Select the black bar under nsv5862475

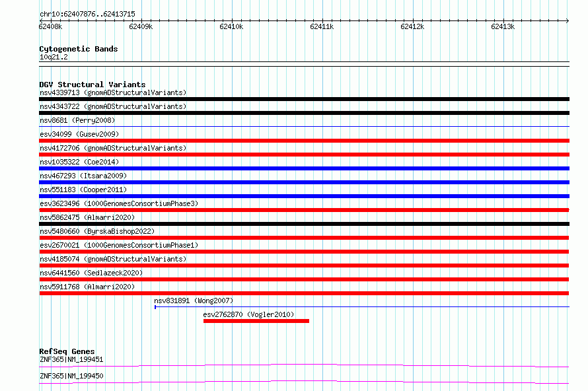tap(304, 224)
